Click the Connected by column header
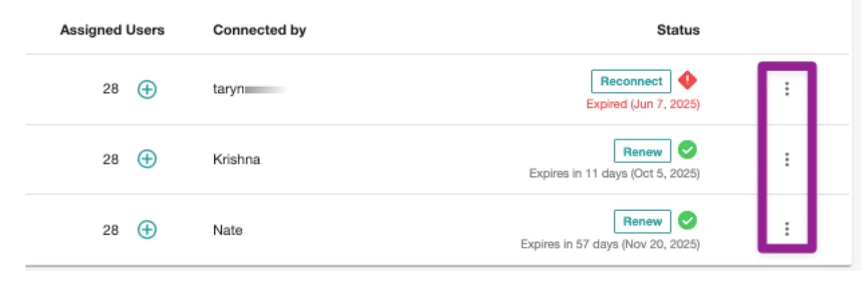 [x=260, y=30]
